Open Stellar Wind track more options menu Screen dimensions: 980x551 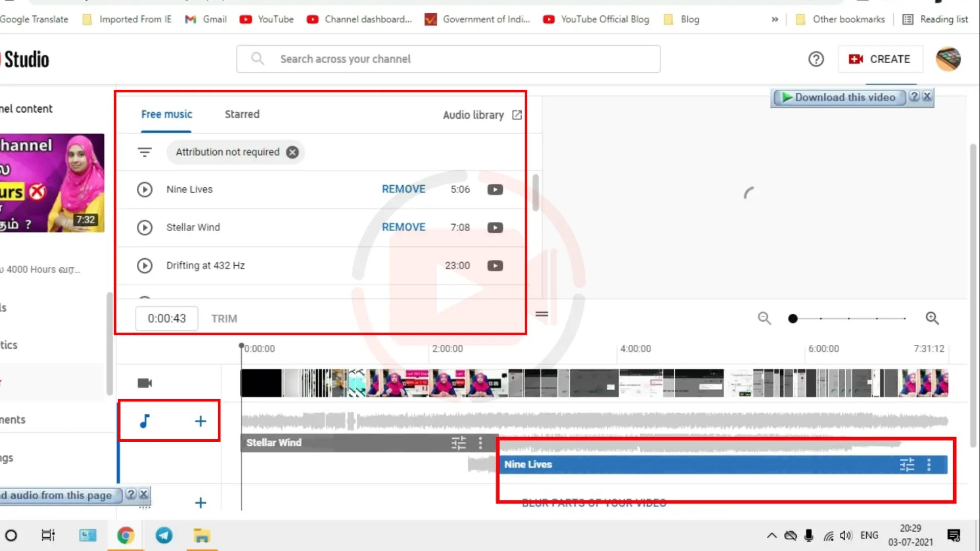click(x=480, y=443)
